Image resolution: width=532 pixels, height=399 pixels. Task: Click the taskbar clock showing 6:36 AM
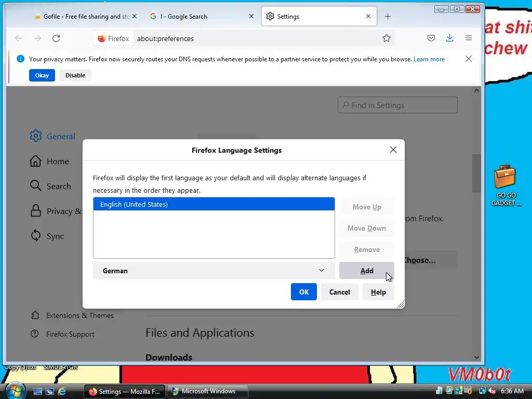point(512,391)
